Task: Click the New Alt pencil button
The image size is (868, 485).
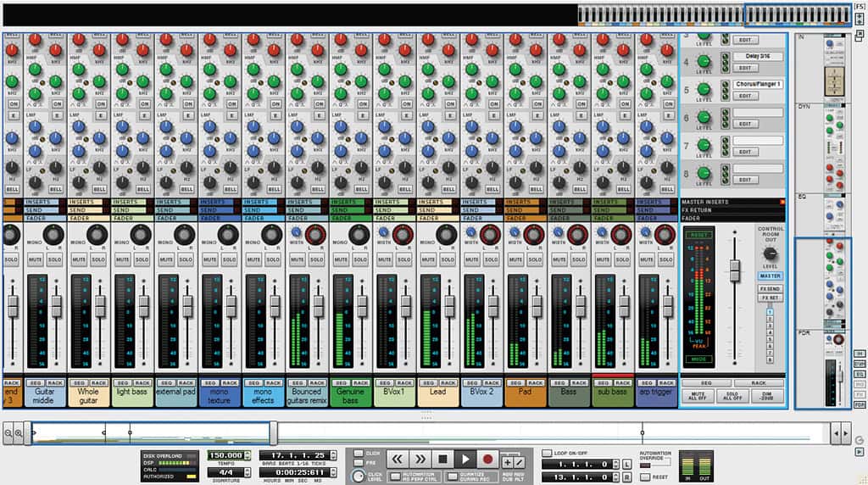Action: click(x=519, y=462)
